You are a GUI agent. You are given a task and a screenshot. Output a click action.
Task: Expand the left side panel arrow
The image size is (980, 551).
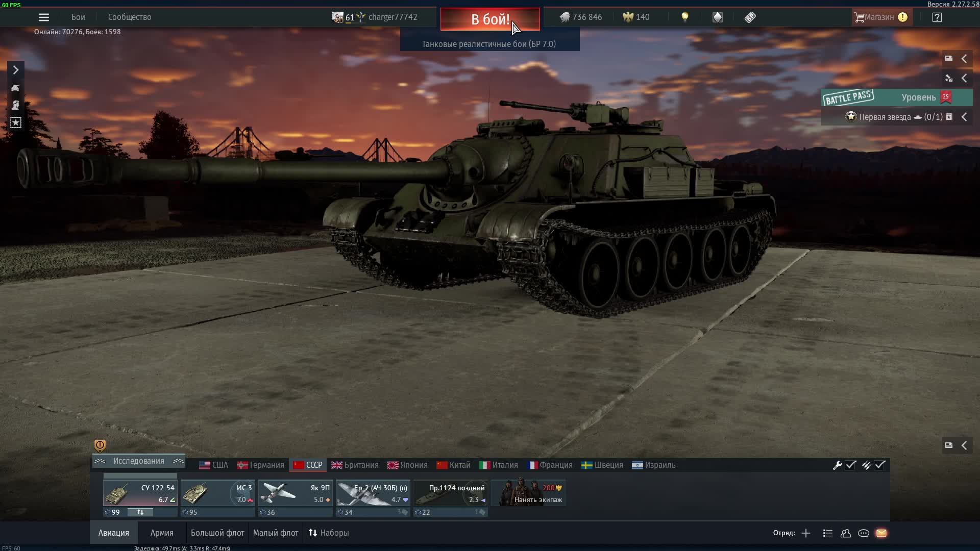(x=15, y=70)
